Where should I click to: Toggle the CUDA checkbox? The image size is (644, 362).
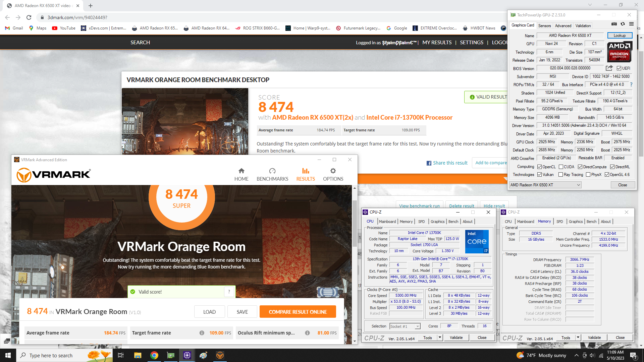pos(561,167)
